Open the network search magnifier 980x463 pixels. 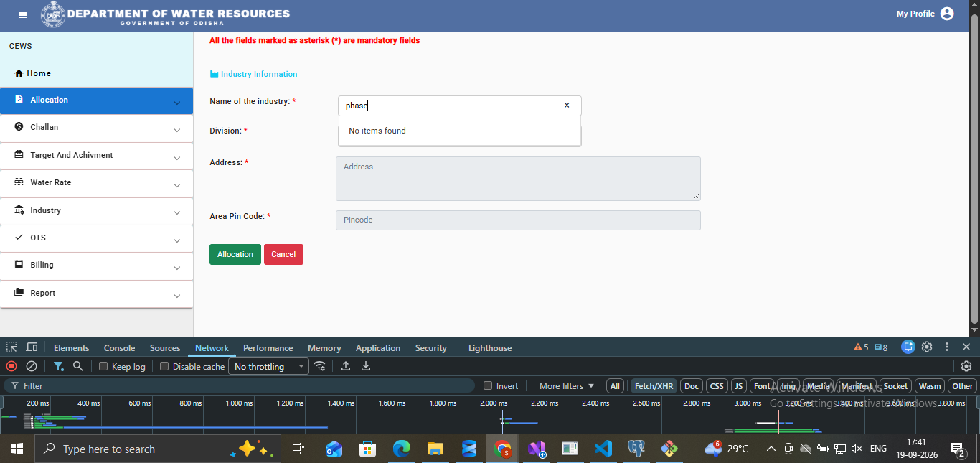[78, 366]
